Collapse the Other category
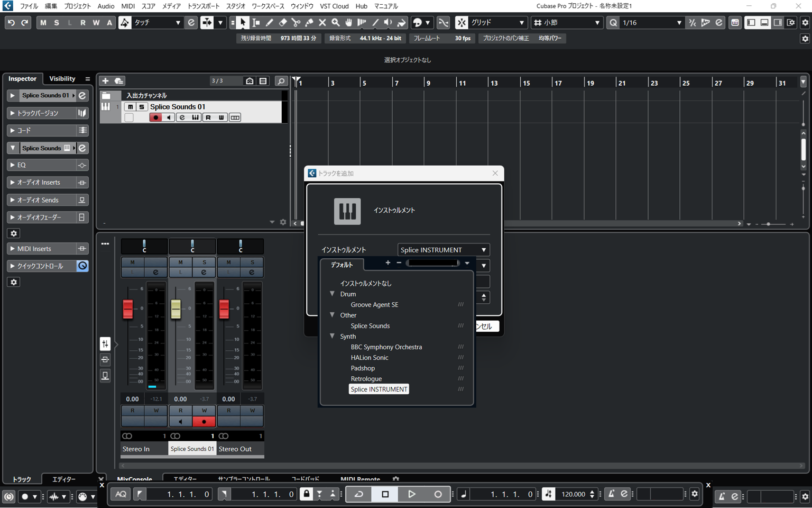Screen dimensions: 812x508 pos(333,315)
